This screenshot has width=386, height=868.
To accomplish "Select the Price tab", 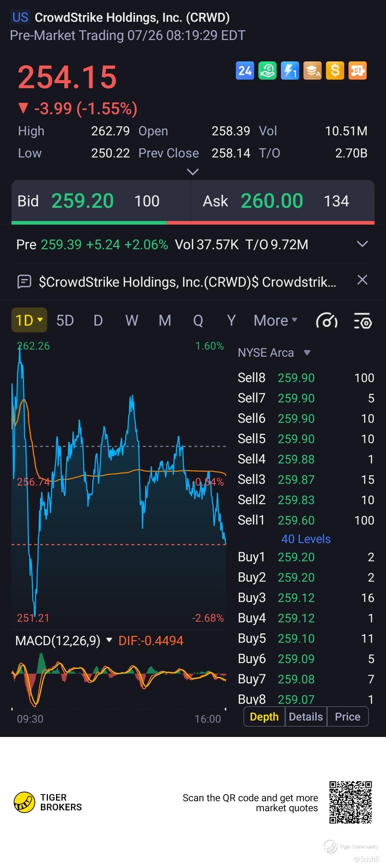I will pyautogui.click(x=347, y=717).
